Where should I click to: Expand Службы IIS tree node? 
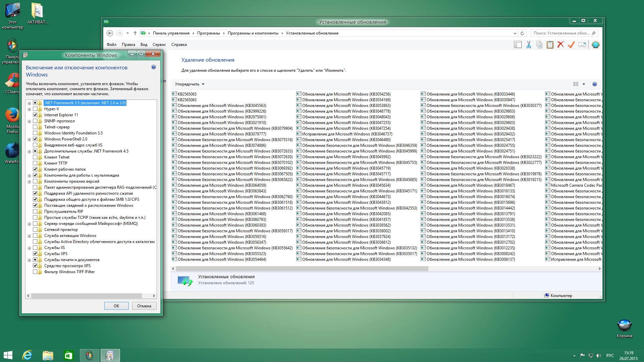pos(29,248)
